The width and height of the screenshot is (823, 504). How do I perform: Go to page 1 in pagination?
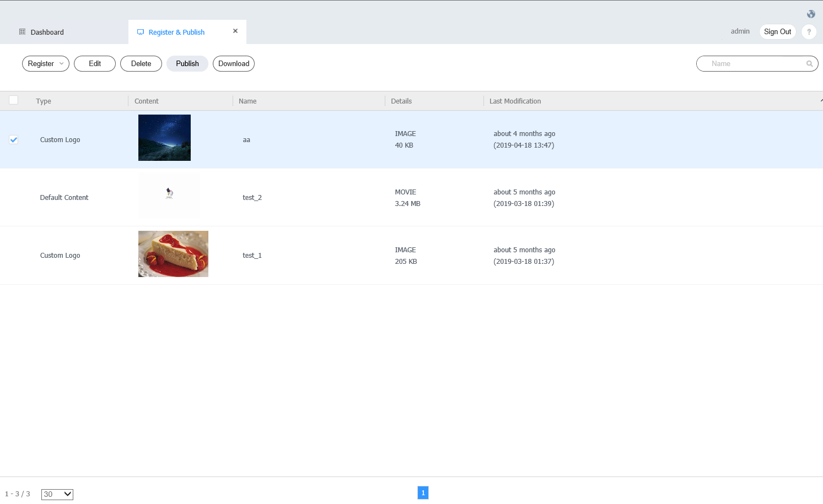(x=423, y=492)
